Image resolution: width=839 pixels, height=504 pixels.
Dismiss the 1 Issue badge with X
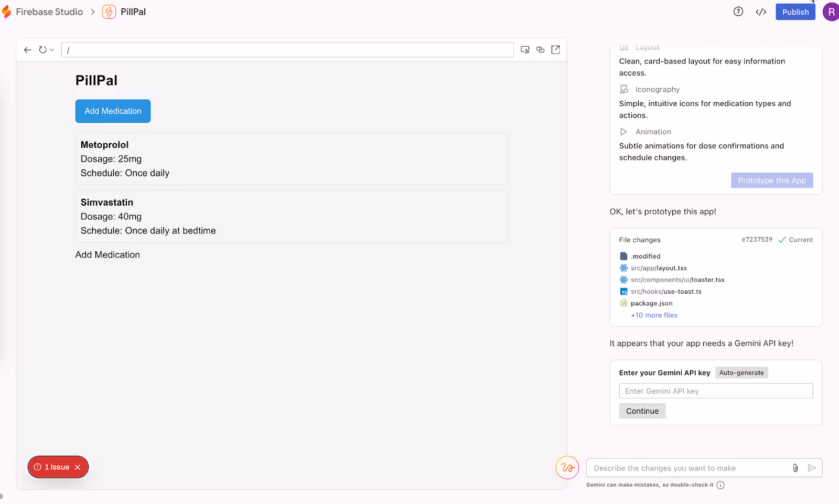78,467
